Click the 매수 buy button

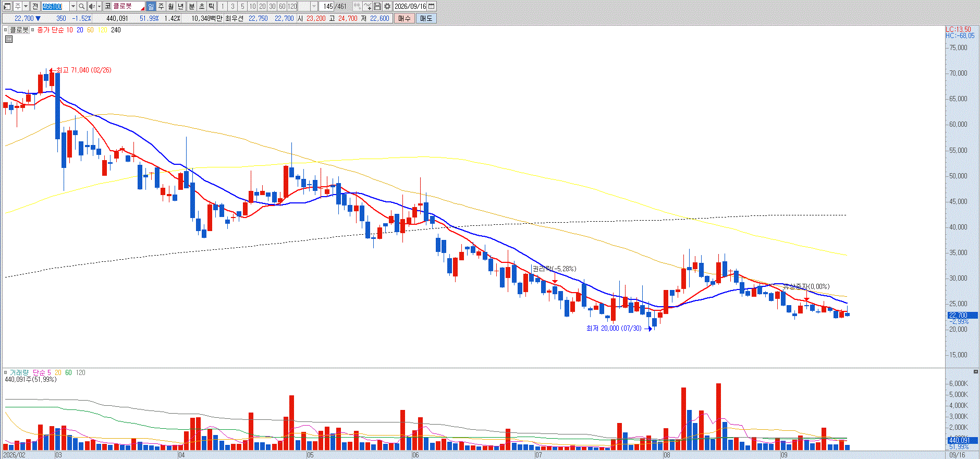pos(404,18)
